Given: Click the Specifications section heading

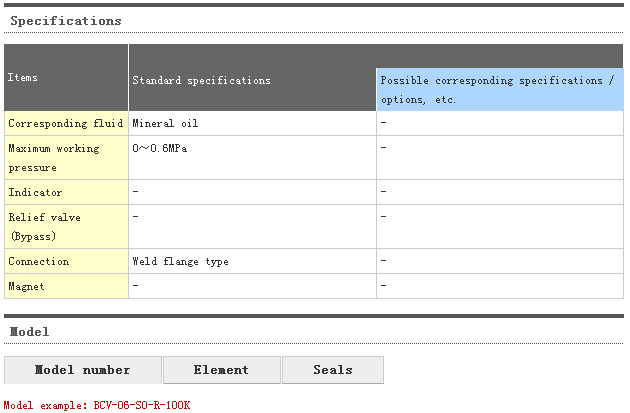Looking at the screenshot, I should (x=66, y=20).
